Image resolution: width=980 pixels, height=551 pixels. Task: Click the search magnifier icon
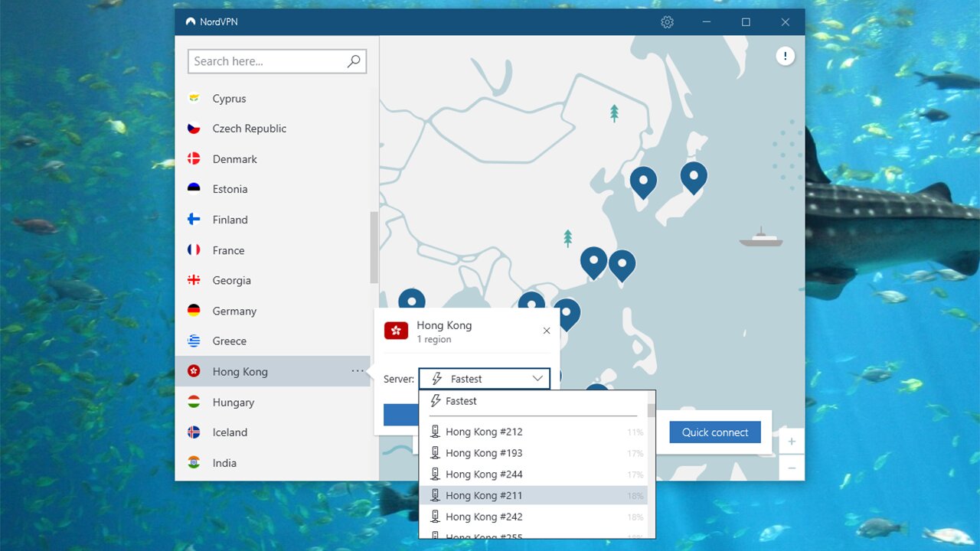[x=354, y=61]
